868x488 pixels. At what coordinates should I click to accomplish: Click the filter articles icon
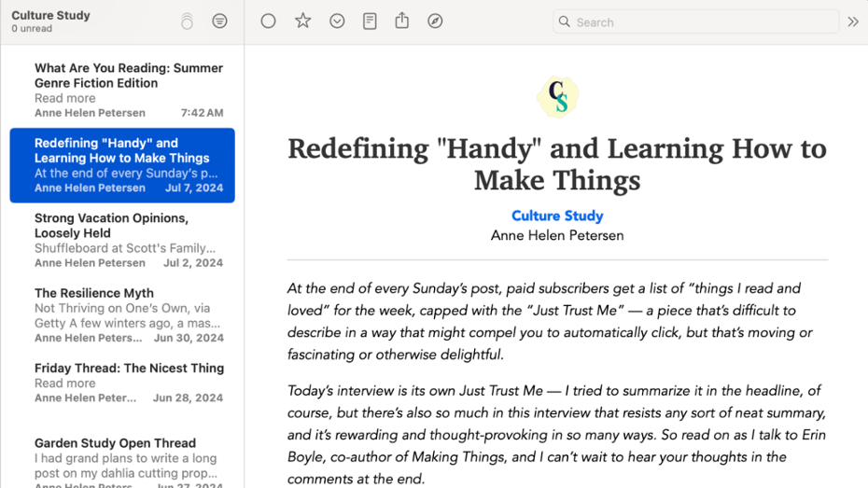pos(219,21)
